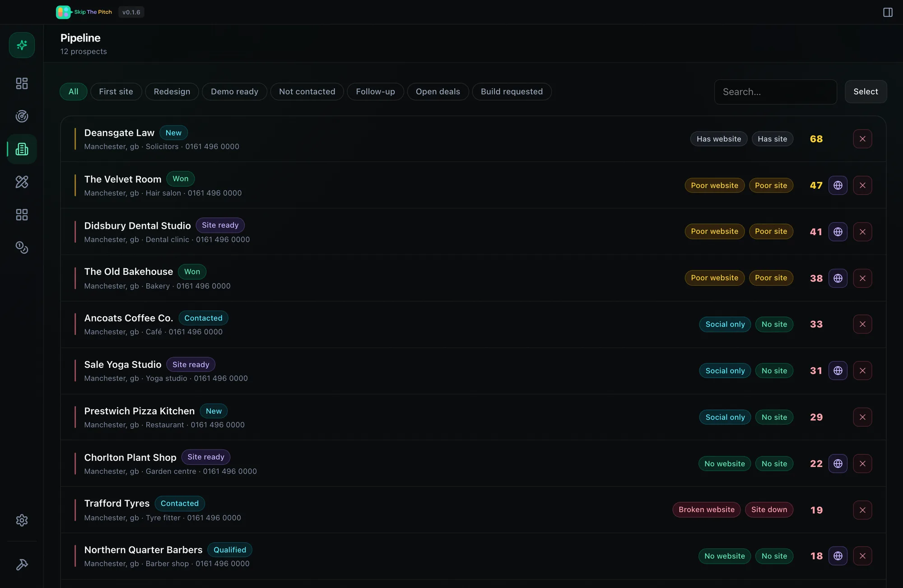Open globe site preview for Didsbury Dental Studio
Viewport: 903px width, 588px height.
tap(838, 232)
